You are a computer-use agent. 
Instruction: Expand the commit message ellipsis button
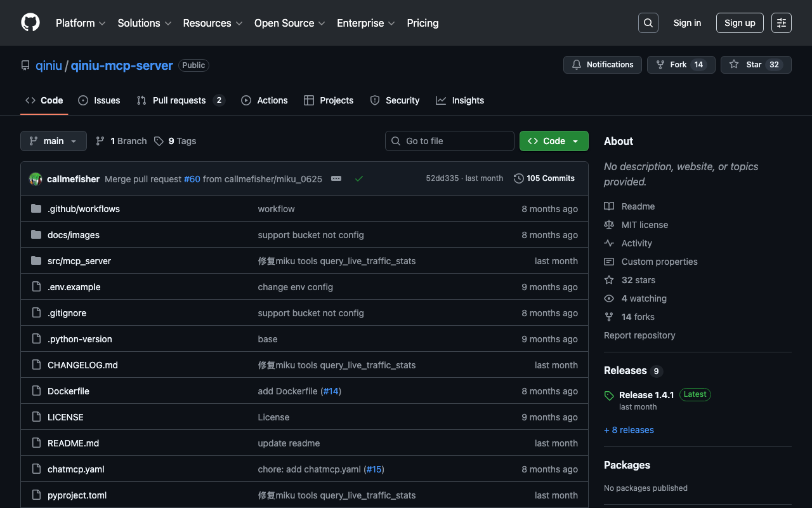(x=336, y=179)
